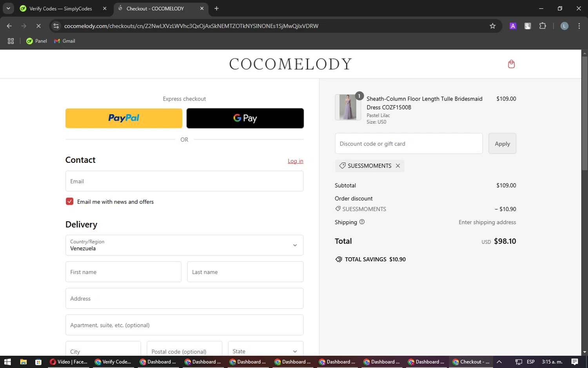Open the Extensions puzzle icon

(x=543, y=26)
